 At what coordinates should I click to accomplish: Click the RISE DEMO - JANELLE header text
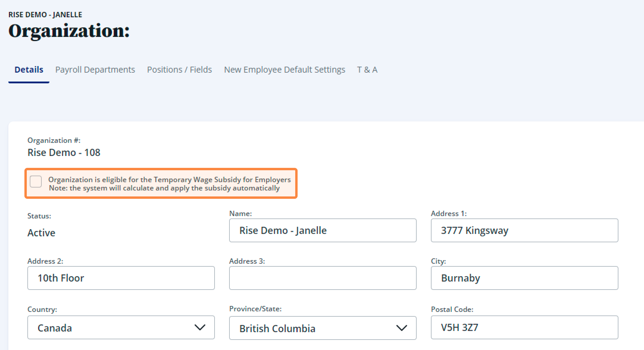coord(45,15)
